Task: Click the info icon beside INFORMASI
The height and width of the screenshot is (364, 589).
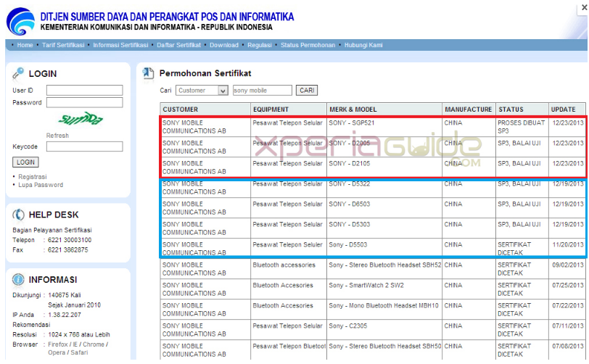Action: pyautogui.click(x=18, y=279)
